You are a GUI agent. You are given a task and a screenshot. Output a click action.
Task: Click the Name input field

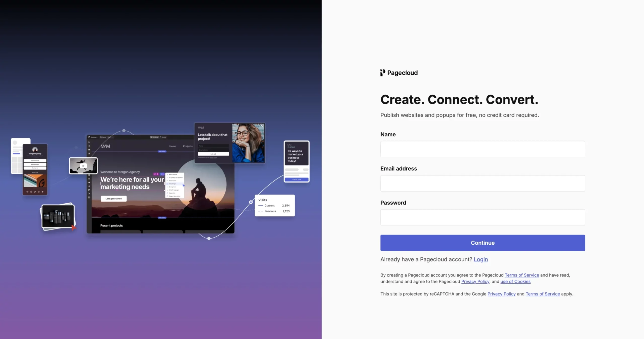click(482, 149)
